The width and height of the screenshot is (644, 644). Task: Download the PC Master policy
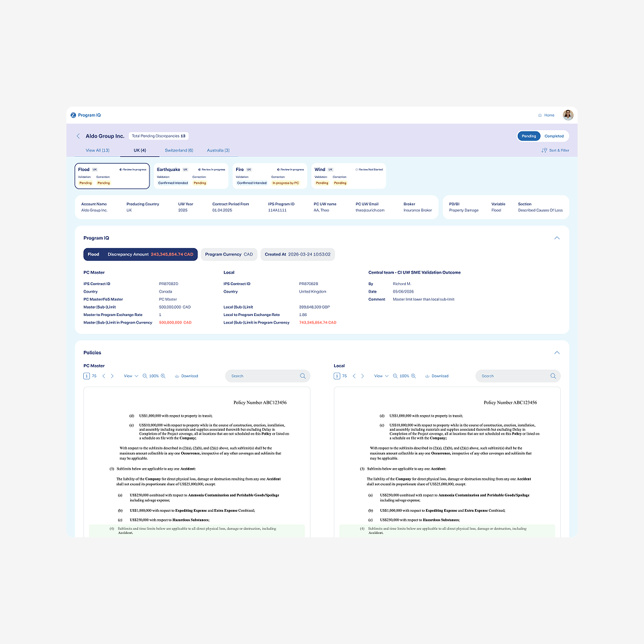pyautogui.click(x=186, y=376)
